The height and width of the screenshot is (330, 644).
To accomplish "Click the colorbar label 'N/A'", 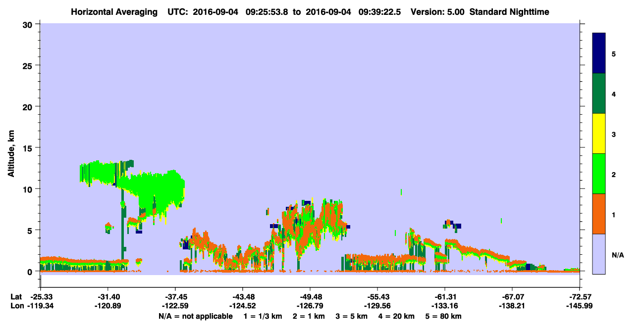I will tap(618, 255).
